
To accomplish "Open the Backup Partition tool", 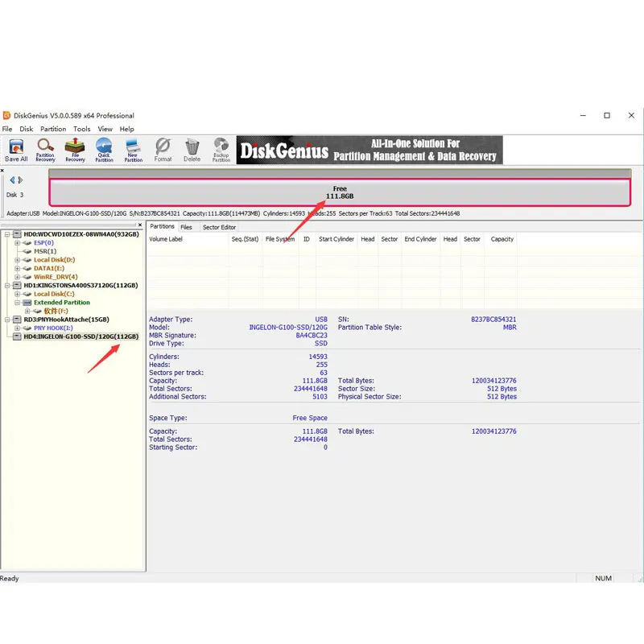I will point(221,150).
